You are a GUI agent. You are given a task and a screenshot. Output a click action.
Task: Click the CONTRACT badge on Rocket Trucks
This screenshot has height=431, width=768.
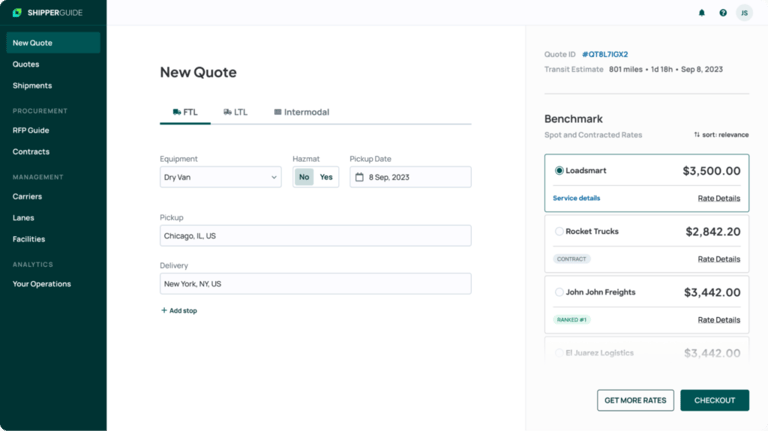click(x=572, y=259)
